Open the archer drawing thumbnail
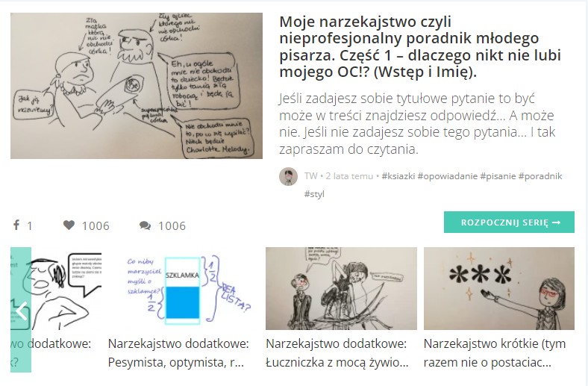 pos(341,288)
